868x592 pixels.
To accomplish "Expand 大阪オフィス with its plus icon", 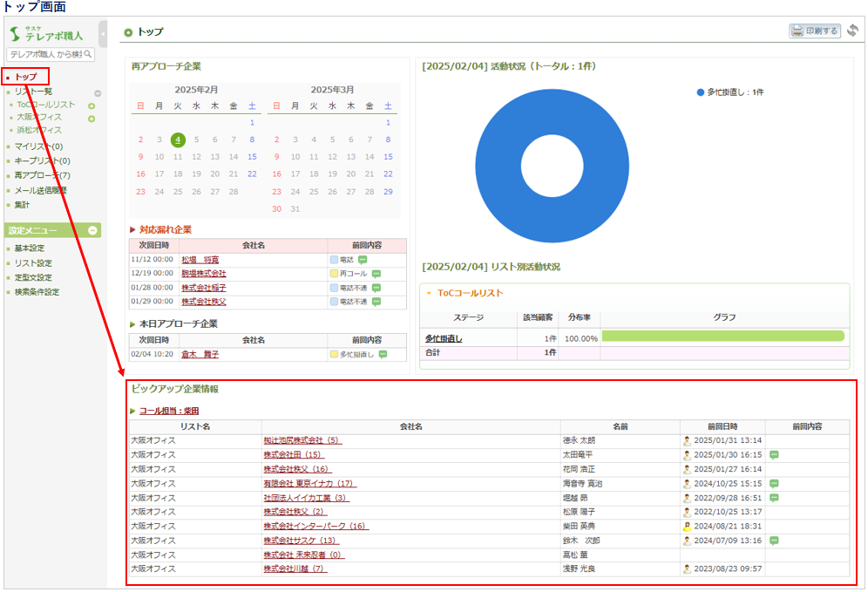I will pos(92,119).
